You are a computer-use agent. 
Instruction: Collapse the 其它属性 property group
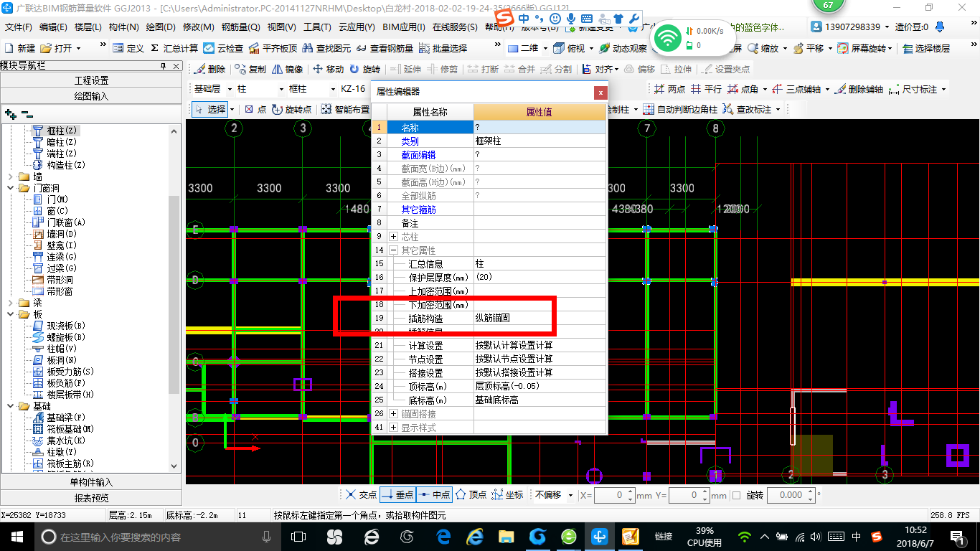(x=393, y=250)
